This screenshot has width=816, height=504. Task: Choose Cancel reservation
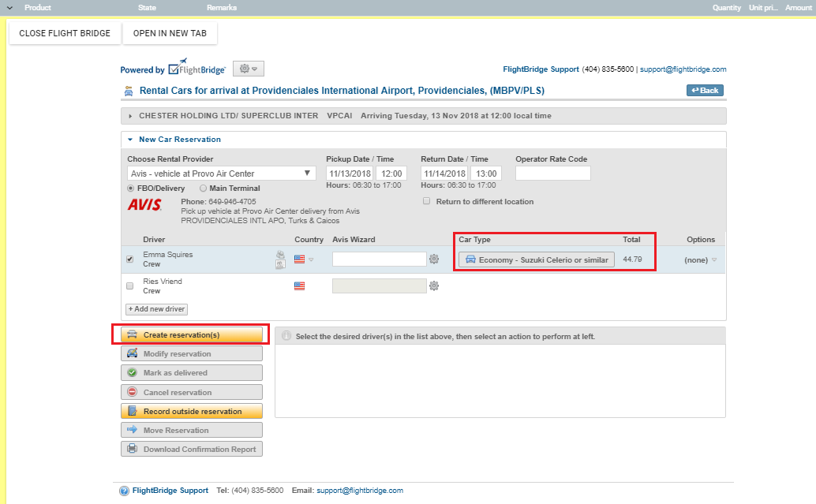[192, 392]
